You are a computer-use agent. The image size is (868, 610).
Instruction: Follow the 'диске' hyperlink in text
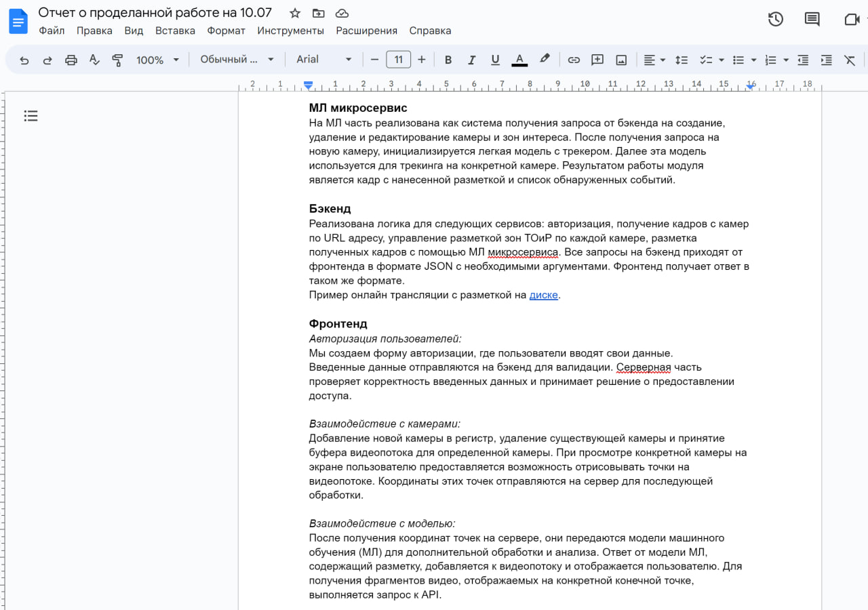click(x=543, y=295)
